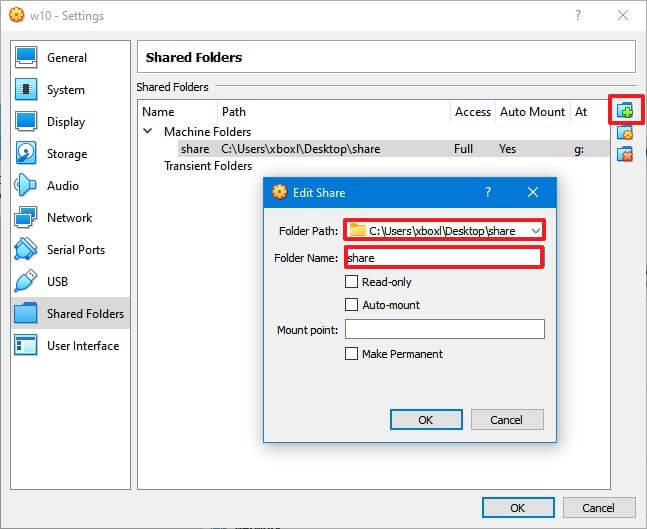
Task: Click the w10 Settings title gear icon
Action: click(17, 15)
